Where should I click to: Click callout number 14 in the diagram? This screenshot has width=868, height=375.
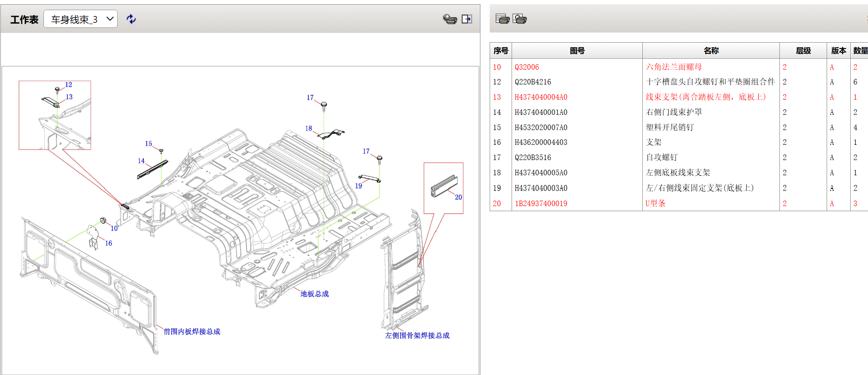tap(141, 161)
